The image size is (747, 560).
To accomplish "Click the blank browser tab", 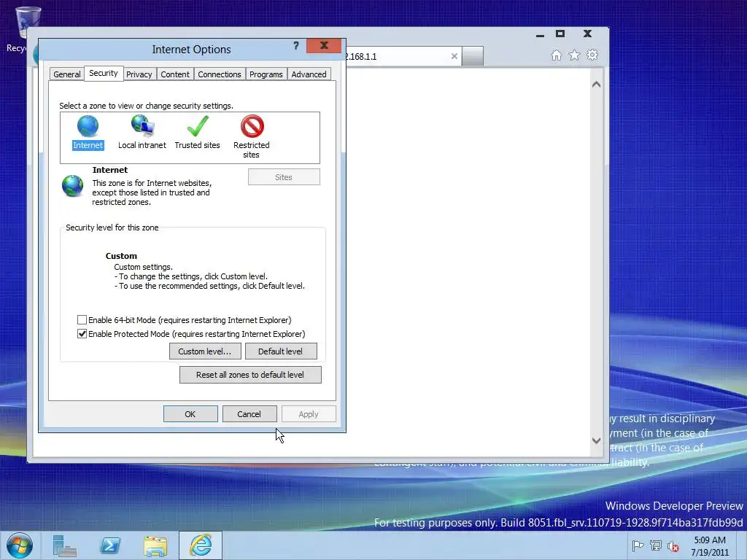I will coord(473,56).
